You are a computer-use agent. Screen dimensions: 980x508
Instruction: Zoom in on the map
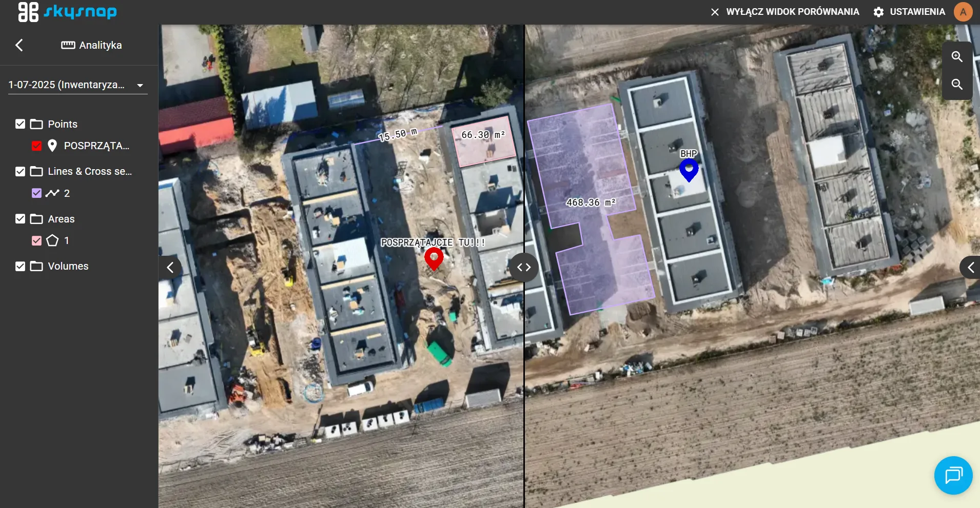[957, 57]
